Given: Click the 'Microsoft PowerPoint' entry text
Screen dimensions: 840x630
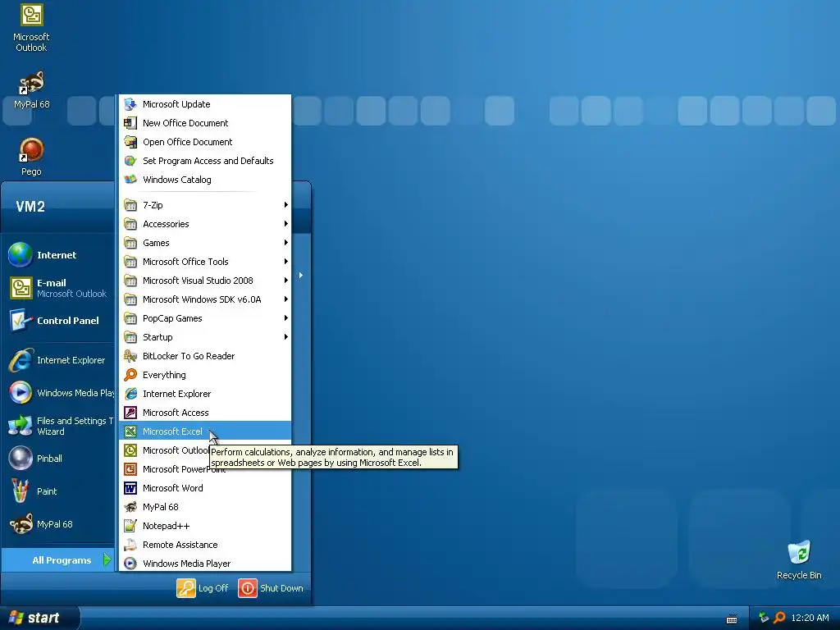Looking at the screenshot, I should [x=185, y=469].
